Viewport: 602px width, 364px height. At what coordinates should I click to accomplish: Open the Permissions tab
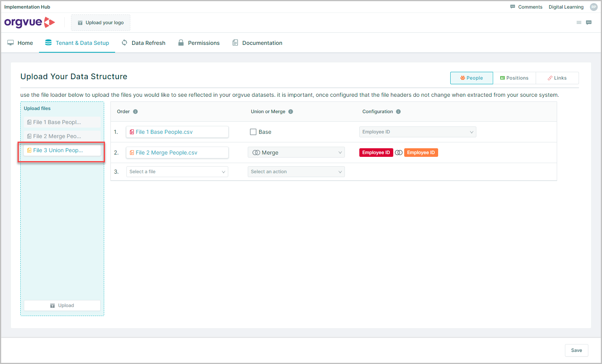tap(199, 43)
